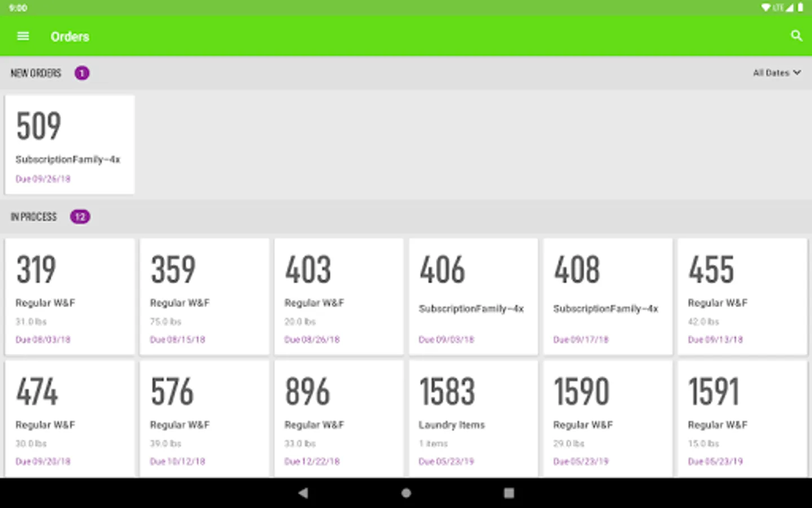Image resolution: width=812 pixels, height=508 pixels.
Task: Click 29.0 lbs weight on order 1590
Action: point(569,444)
